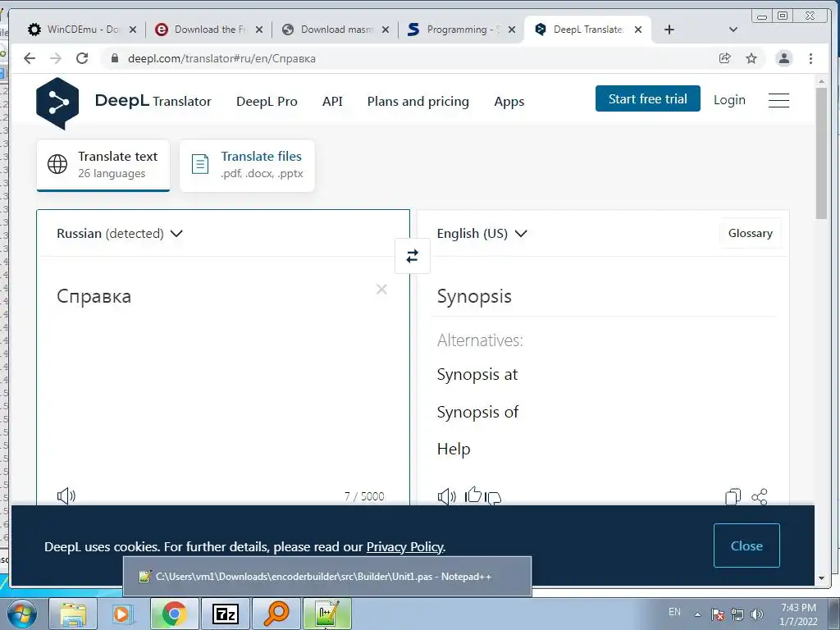Open Action Center flag icon
Viewport: 840px width, 630px height.
(x=718, y=614)
